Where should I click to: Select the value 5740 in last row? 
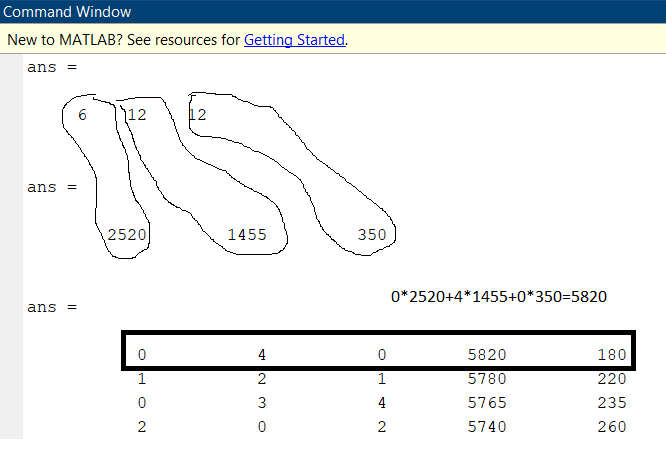(x=486, y=427)
